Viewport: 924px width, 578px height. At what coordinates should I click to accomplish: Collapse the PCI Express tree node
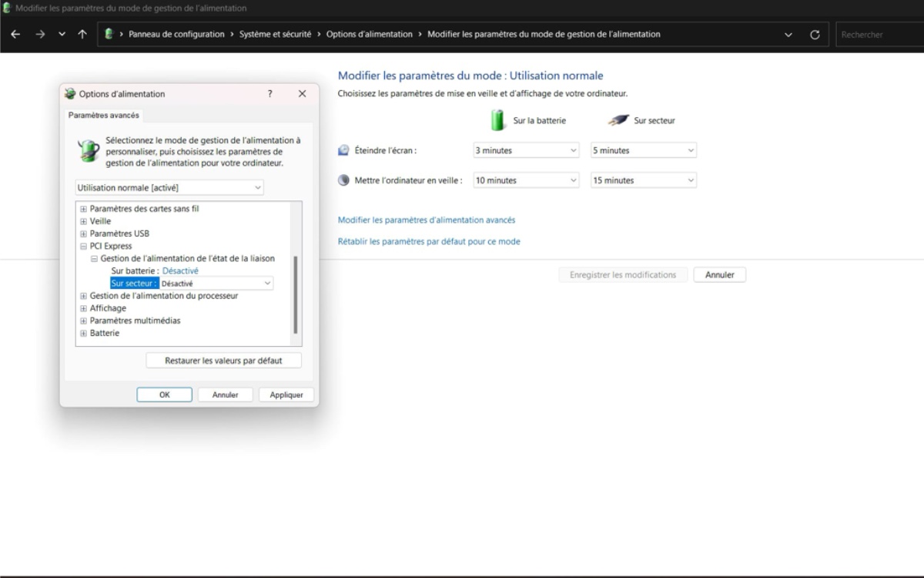coord(83,247)
